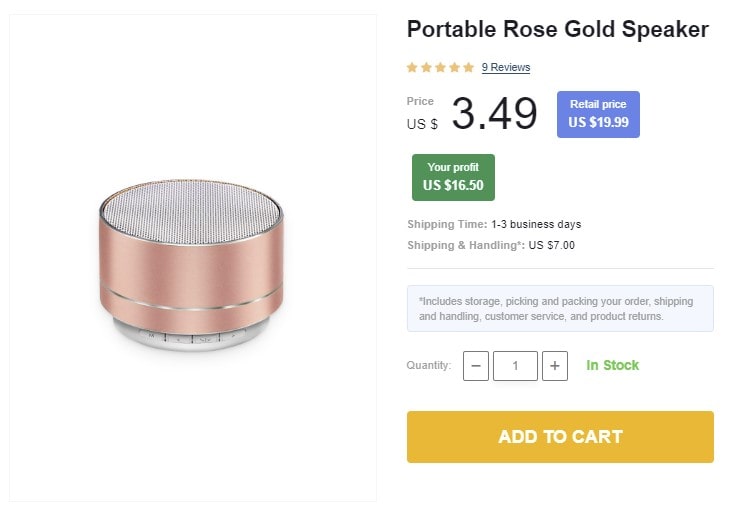Click the fifth rating star
The image size is (748, 506).
coord(468,68)
